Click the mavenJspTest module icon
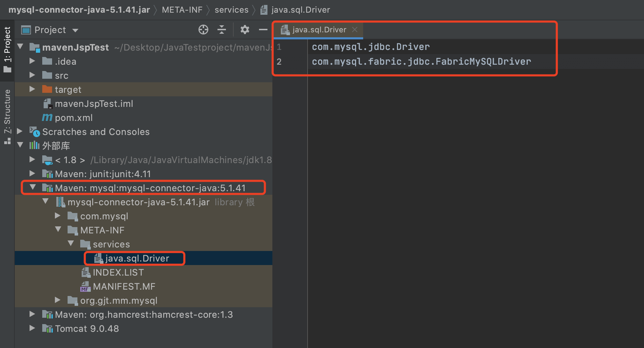The image size is (644, 348). (x=34, y=47)
